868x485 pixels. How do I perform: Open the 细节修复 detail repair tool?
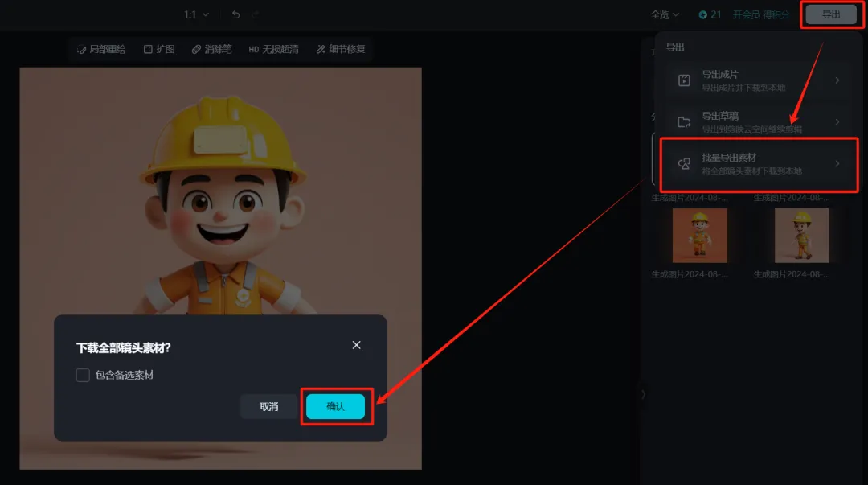pos(341,49)
